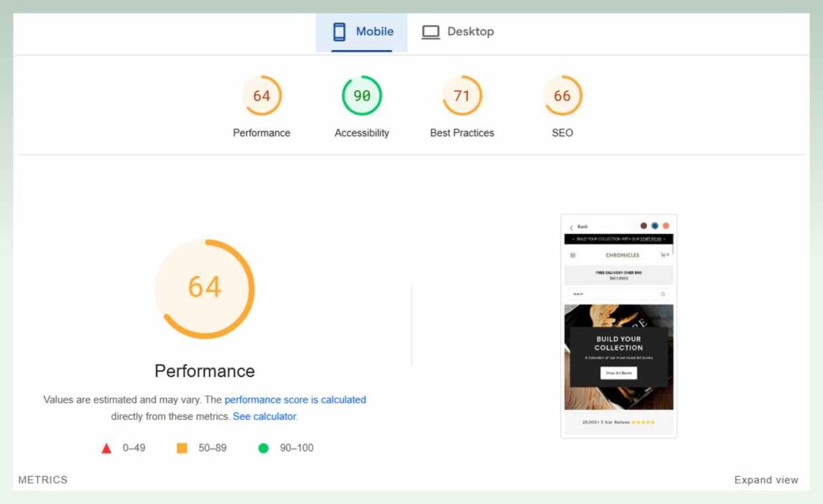Click the mobile page screenshot thumbnail

[x=619, y=326]
